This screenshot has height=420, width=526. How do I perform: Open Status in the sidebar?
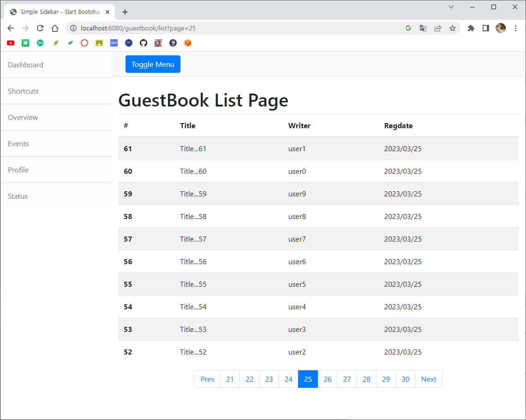coord(56,196)
